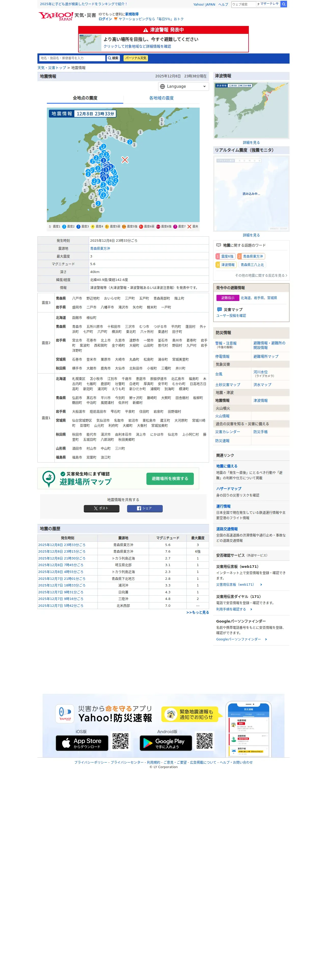
Task: Open ヘルプ link in top bar
Action: [x=223, y=5]
